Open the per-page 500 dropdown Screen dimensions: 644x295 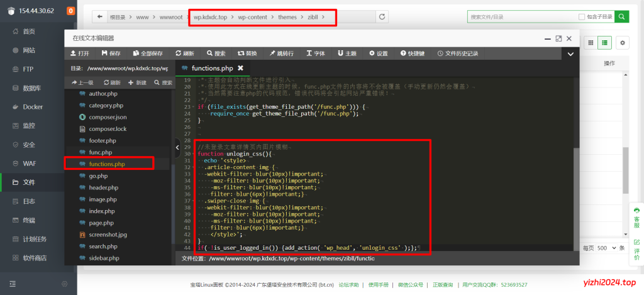coord(606,248)
